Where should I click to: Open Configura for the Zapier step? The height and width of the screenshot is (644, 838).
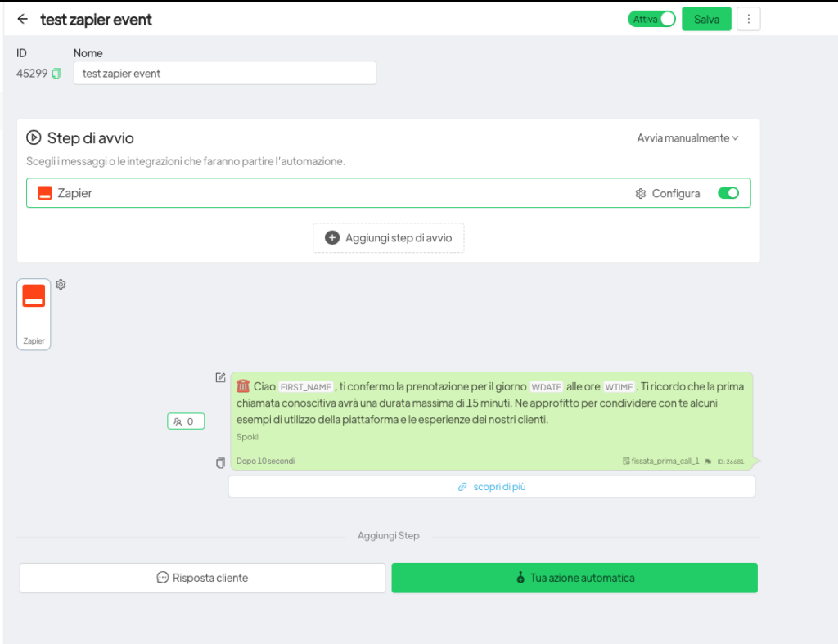coord(668,194)
